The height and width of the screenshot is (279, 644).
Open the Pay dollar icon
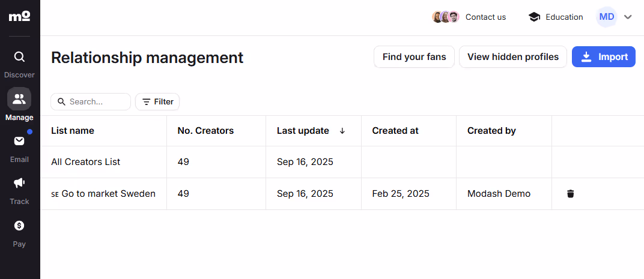[x=19, y=226]
